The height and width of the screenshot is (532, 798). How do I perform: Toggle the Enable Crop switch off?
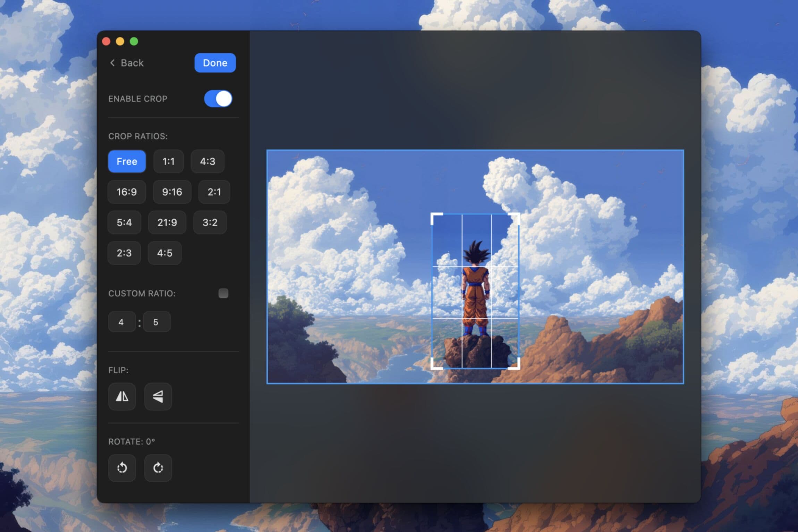(218, 99)
